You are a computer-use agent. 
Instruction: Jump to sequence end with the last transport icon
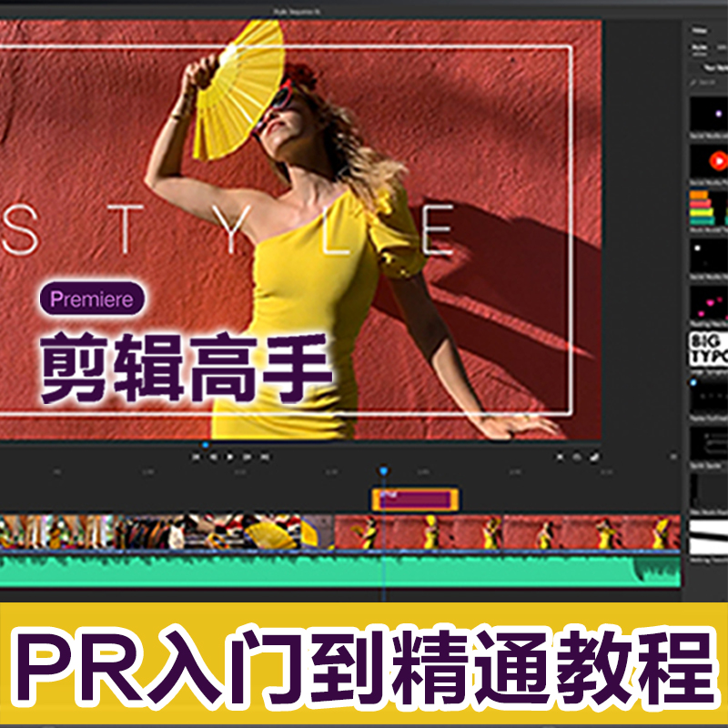(x=265, y=458)
